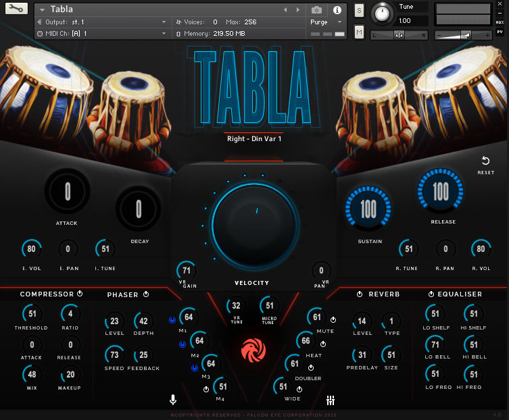Click the Mute M button

tap(358, 32)
